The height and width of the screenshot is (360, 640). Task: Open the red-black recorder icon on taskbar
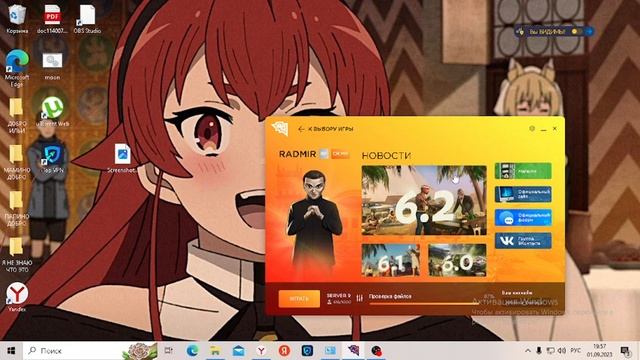tap(376, 351)
